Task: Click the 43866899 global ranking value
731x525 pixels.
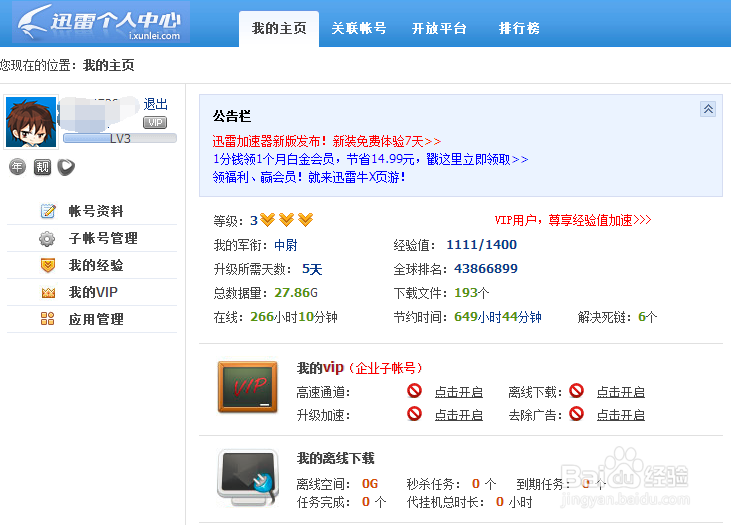Action: coord(486,269)
